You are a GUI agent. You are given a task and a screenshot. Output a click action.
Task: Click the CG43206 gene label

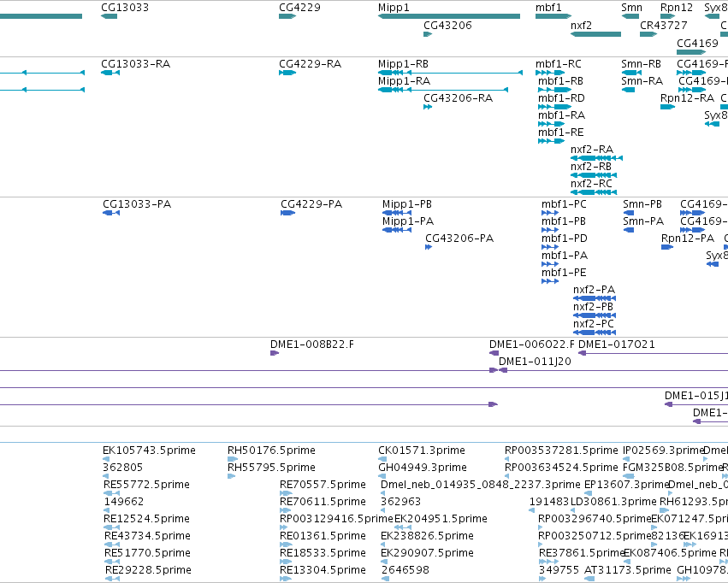tap(447, 25)
